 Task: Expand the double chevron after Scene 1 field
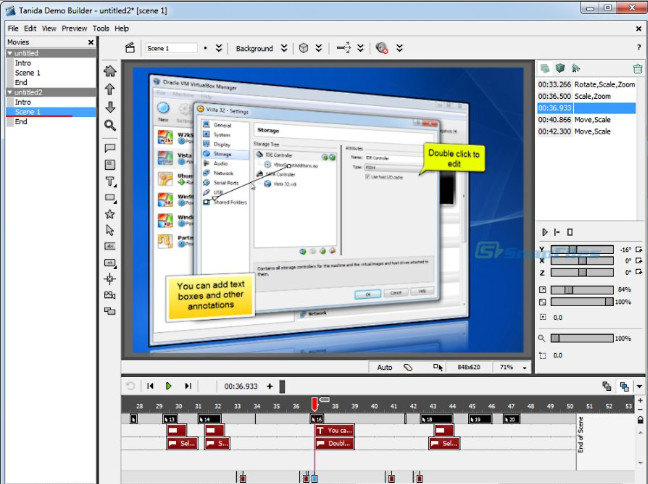(219, 48)
